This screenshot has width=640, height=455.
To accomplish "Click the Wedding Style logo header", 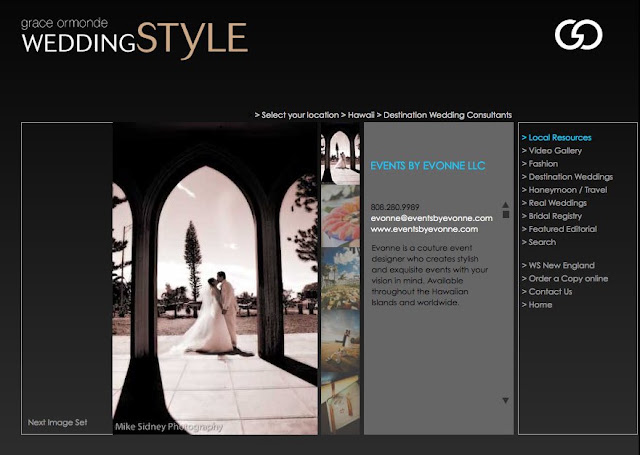I will (x=135, y=38).
